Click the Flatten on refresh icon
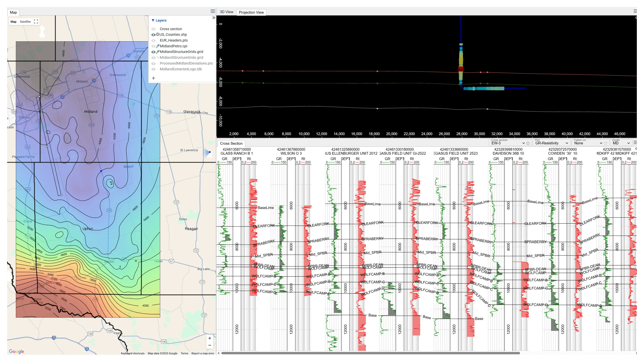The image size is (644, 362). [x=605, y=143]
